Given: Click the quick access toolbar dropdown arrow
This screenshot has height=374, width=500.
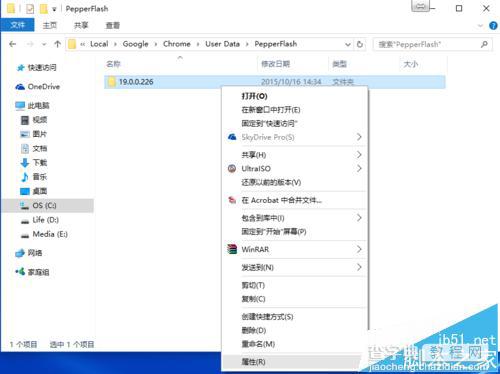Looking at the screenshot, I should 54,9.
